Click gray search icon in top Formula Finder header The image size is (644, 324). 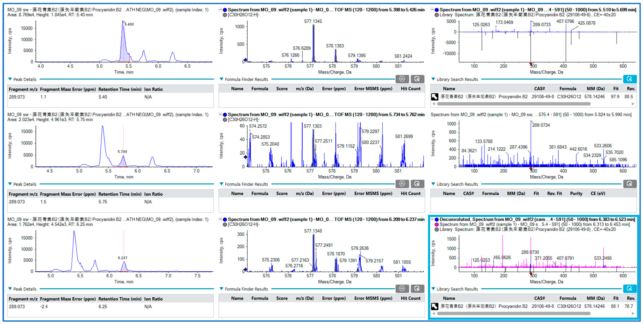pos(417,79)
